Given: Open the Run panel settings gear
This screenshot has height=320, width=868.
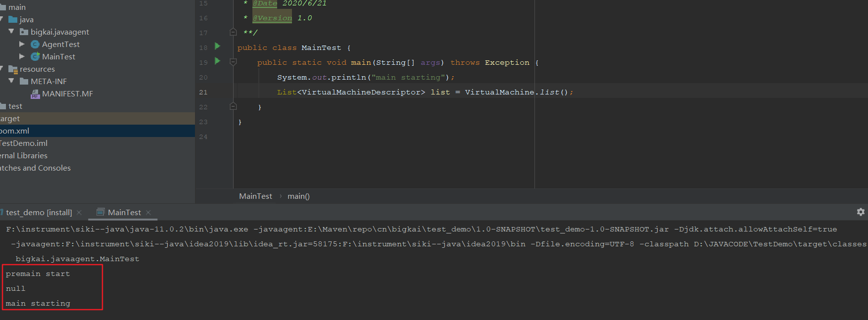Looking at the screenshot, I should pyautogui.click(x=861, y=212).
